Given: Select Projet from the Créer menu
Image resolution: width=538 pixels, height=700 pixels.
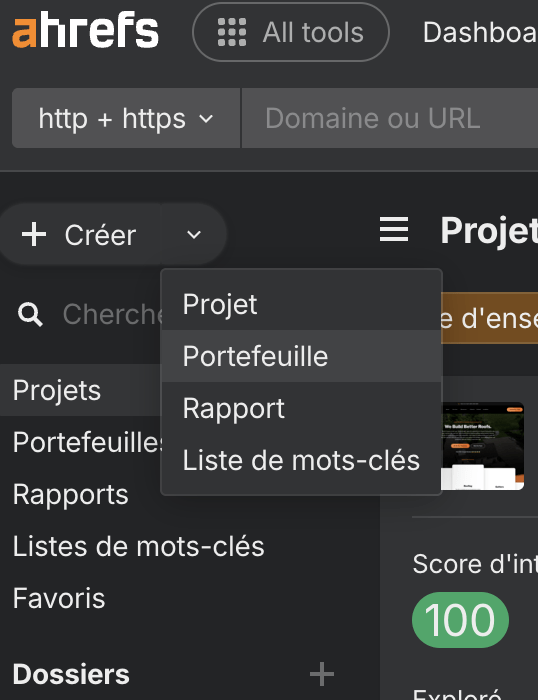Looking at the screenshot, I should tap(301, 304).
